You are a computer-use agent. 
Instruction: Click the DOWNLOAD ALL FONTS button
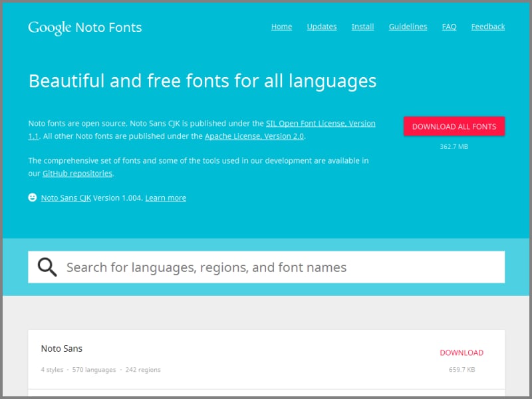click(454, 126)
